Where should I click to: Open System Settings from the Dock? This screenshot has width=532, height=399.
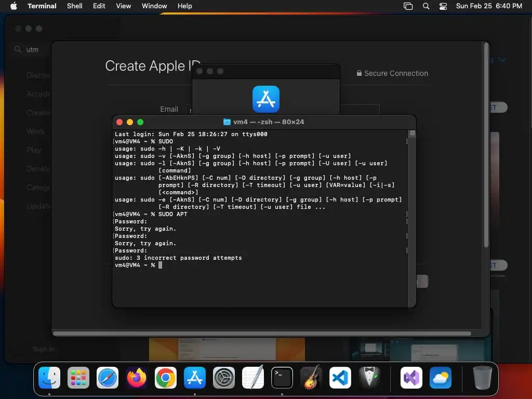(x=224, y=378)
